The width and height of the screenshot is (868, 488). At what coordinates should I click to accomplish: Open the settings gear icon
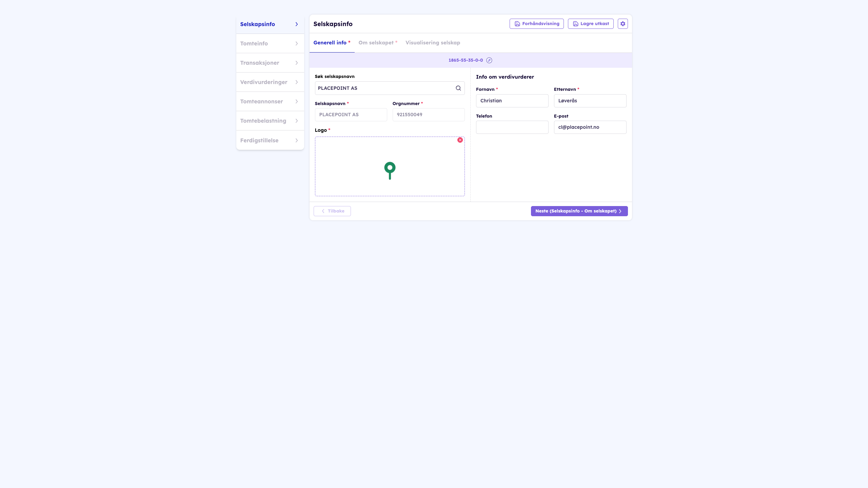623,24
